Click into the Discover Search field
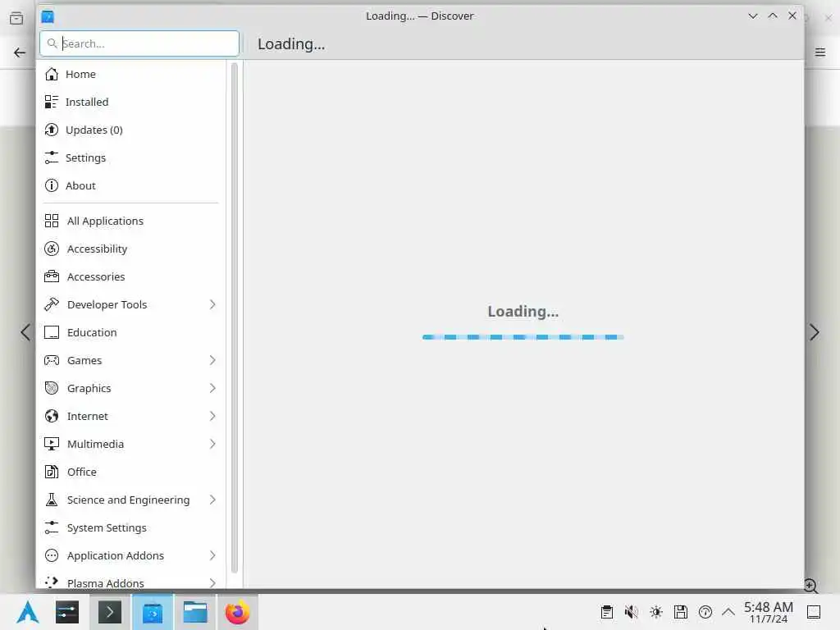Viewport: 840px width, 630px height. coord(139,43)
